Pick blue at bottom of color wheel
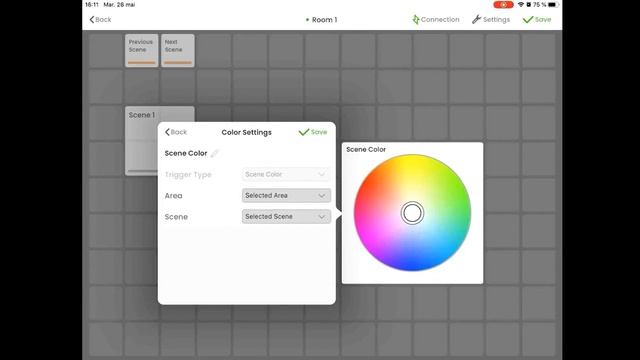Image resolution: width=640 pixels, height=360 pixels. click(x=411, y=263)
